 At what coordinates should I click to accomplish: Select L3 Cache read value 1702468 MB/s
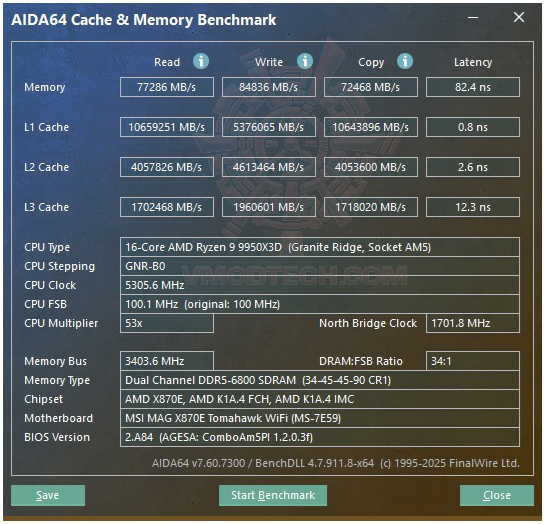point(167,207)
